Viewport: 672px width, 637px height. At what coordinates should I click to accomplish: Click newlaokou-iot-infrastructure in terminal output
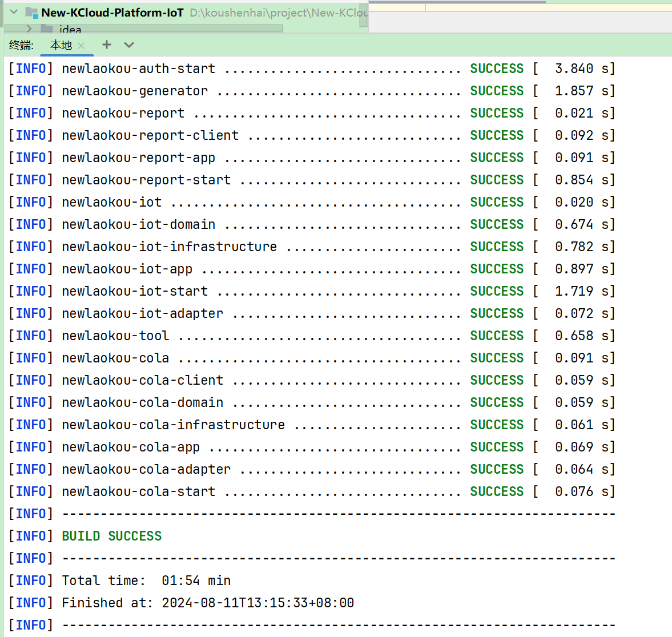click(169, 247)
